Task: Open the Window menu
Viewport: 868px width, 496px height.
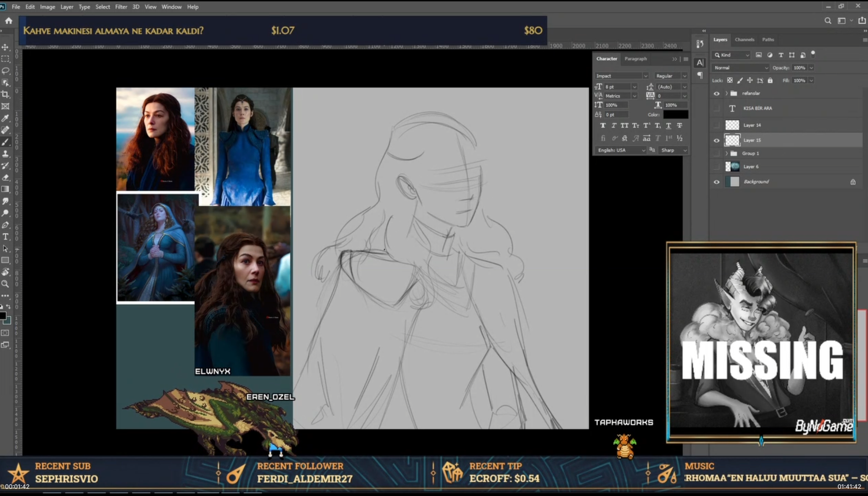Action: coord(171,7)
